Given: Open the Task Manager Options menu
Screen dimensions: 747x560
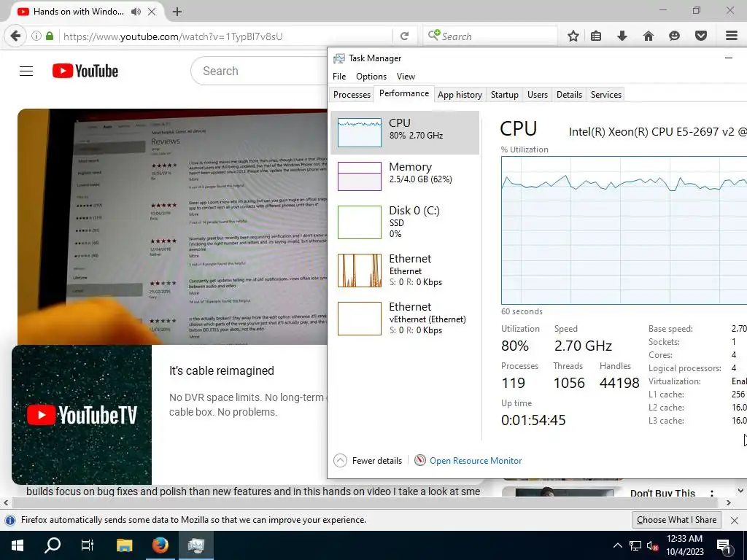Looking at the screenshot, I should [371, 76].
